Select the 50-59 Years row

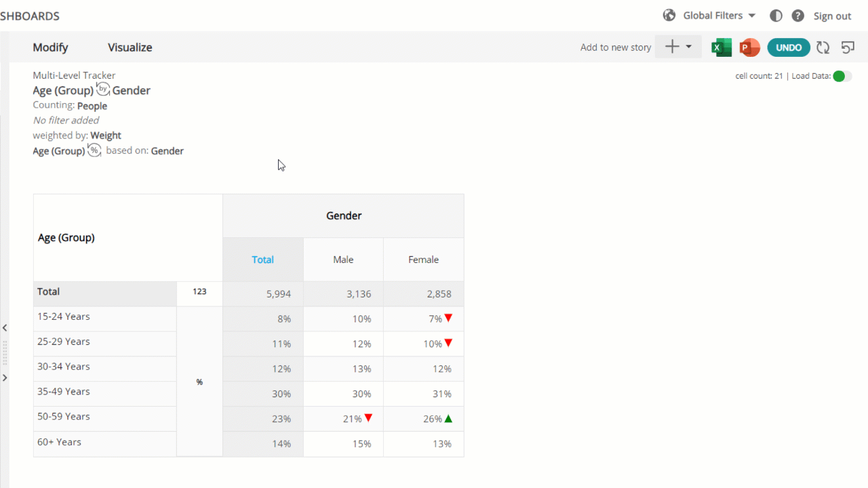[x=105, y=418]
